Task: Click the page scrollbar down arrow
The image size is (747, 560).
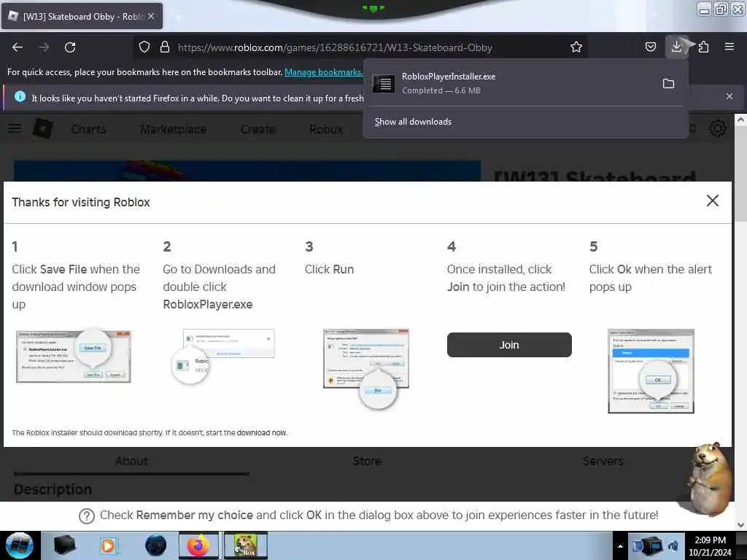Action: click(x=740, y=525)
